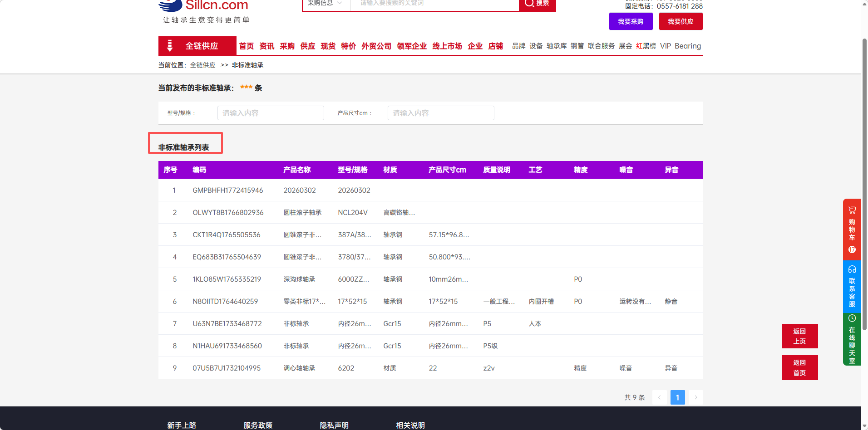This screenshot has height=430, width=868.
Task: Click the Sillcn.com logo
Action: (x=203, y=6)
